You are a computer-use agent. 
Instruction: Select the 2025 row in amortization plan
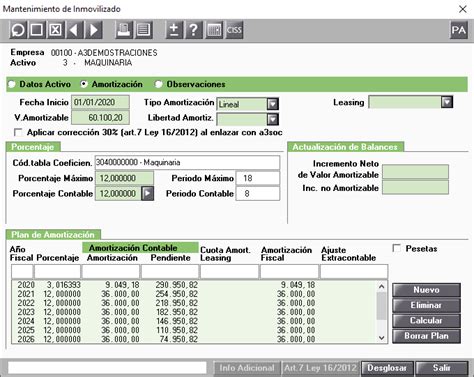tap(194, 330)
